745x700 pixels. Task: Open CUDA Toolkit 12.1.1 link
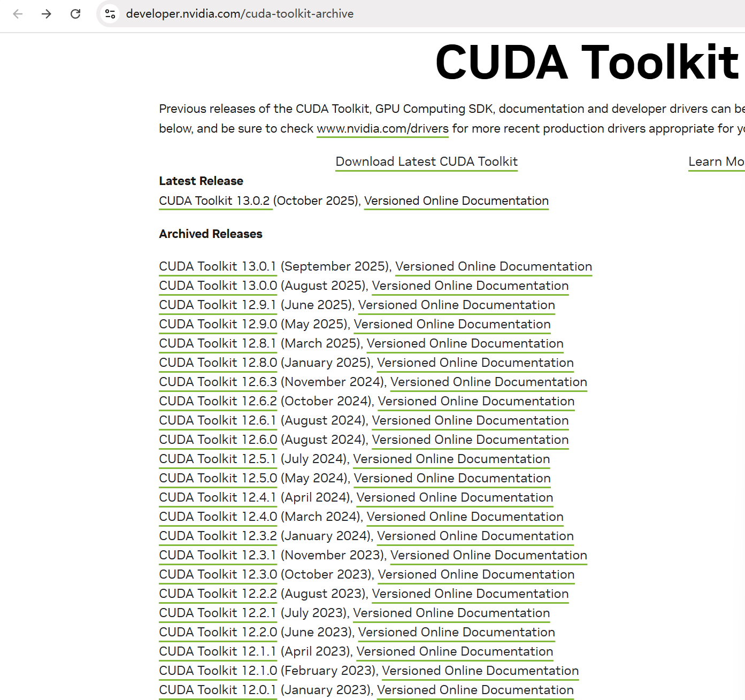pyautogui.click(x=218, y=652)
